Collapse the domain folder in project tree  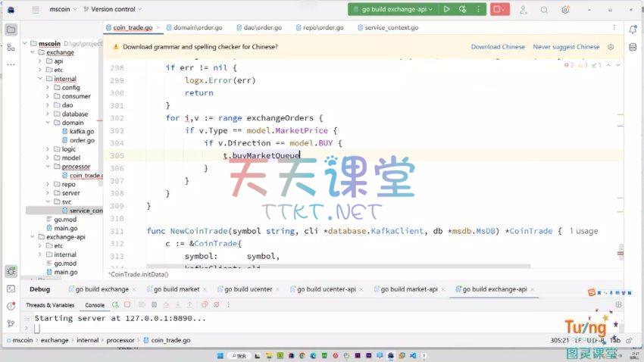pyautogui.click(x=47, y=123)
